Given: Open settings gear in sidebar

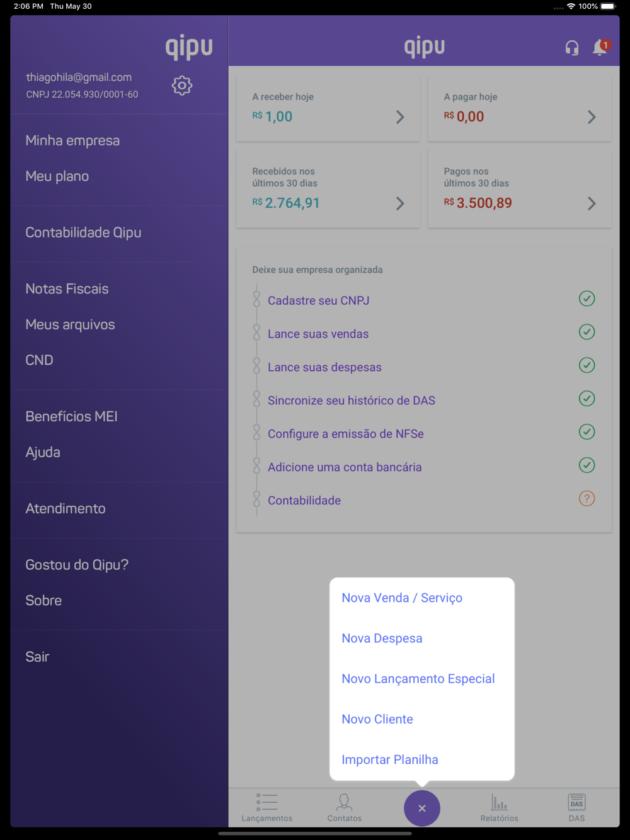Looking at the screenshot, I should [x=182, y=86].
